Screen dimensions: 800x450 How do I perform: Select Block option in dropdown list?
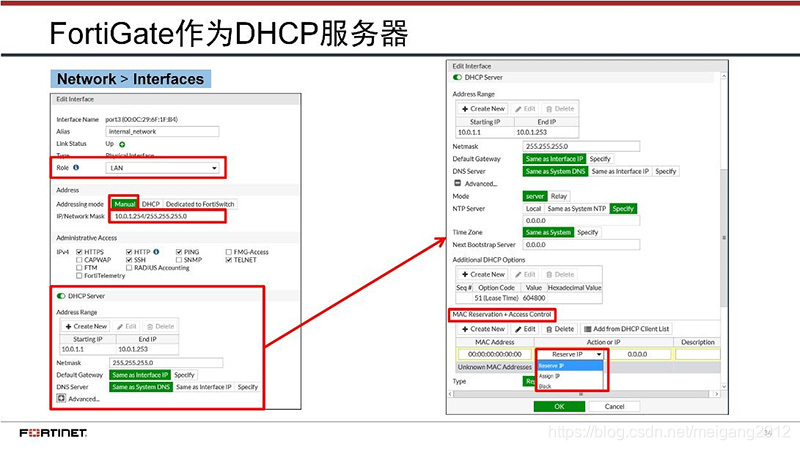pyautogui.click(x=570, y=386)
